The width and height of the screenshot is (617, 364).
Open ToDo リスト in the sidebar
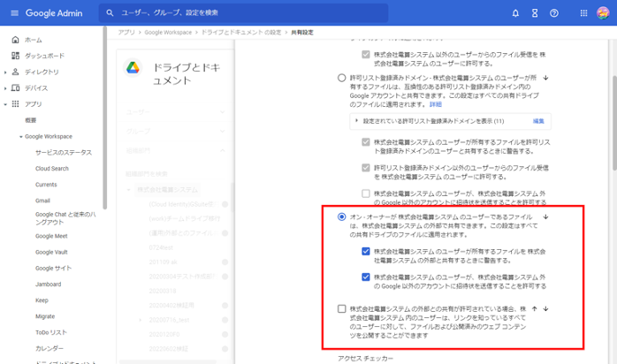point(50,332)
